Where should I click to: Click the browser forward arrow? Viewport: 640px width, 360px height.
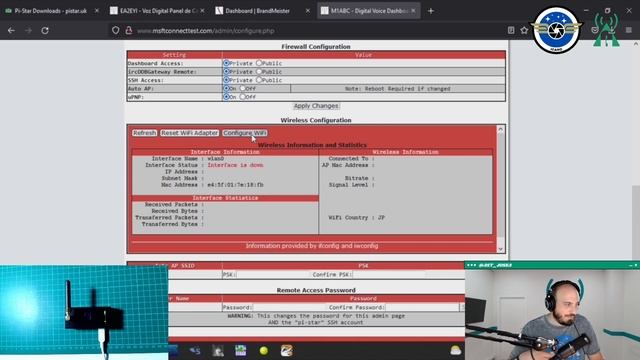[x=28, y=31]
